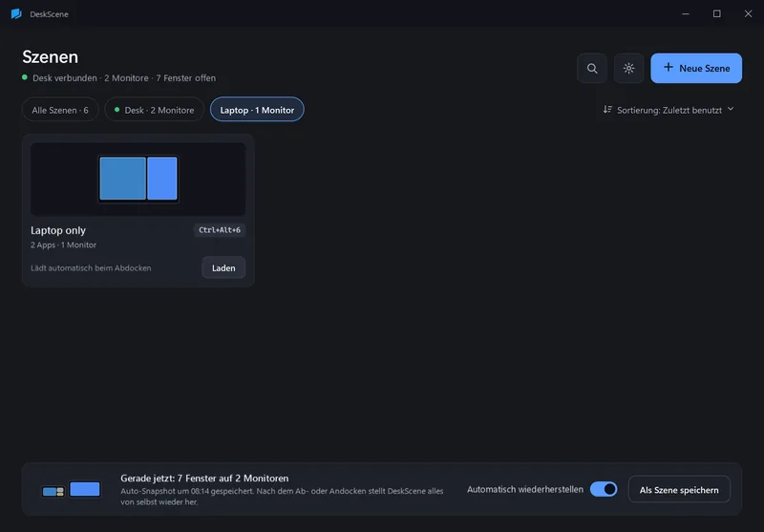Click the plus icon in Neue Szene
This screenshot has height=532, width=764.
668,67
